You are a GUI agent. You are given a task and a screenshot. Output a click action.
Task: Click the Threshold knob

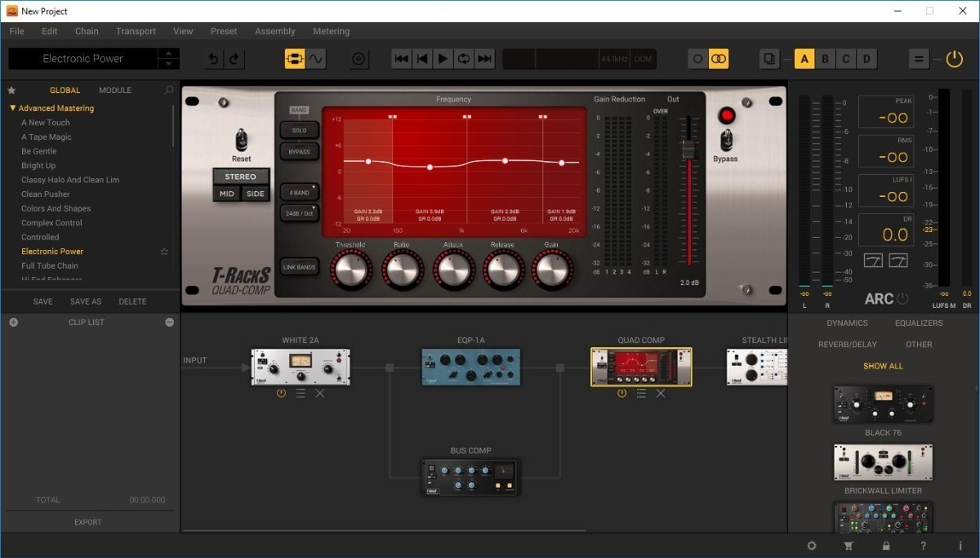pyautogui.click(x=352, y=270)
